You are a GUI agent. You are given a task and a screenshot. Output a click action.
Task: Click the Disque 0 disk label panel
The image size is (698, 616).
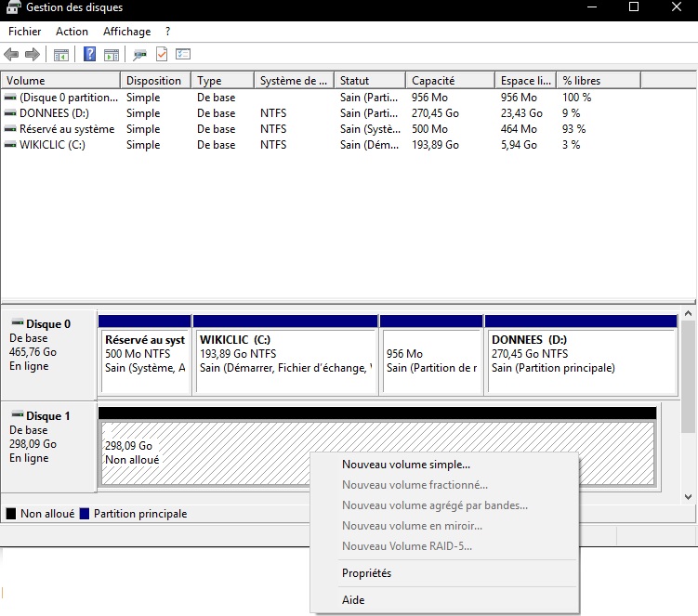tap(49, 355)
